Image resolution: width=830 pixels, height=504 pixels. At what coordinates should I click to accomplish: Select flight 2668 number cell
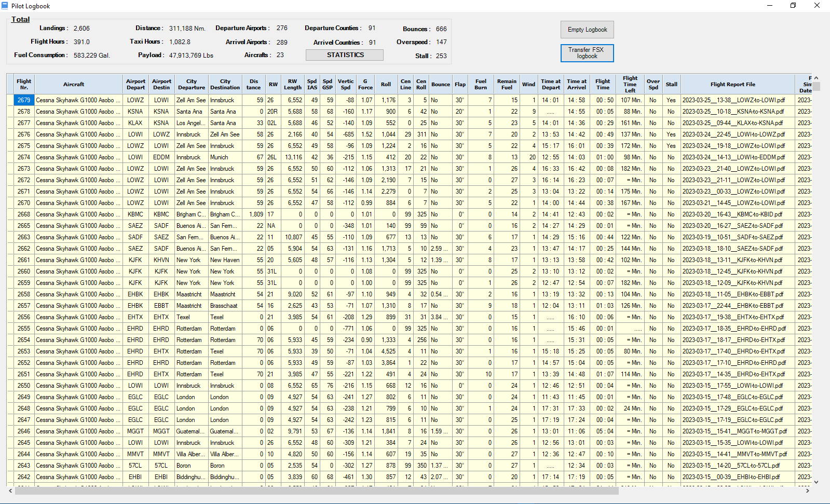(24, 214)
